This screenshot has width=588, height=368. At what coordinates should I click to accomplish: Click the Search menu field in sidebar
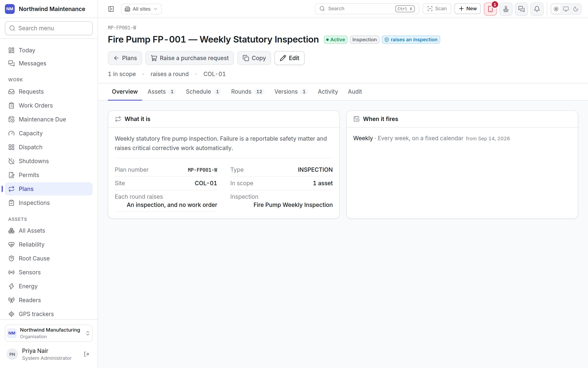click(x=49, y=28)
